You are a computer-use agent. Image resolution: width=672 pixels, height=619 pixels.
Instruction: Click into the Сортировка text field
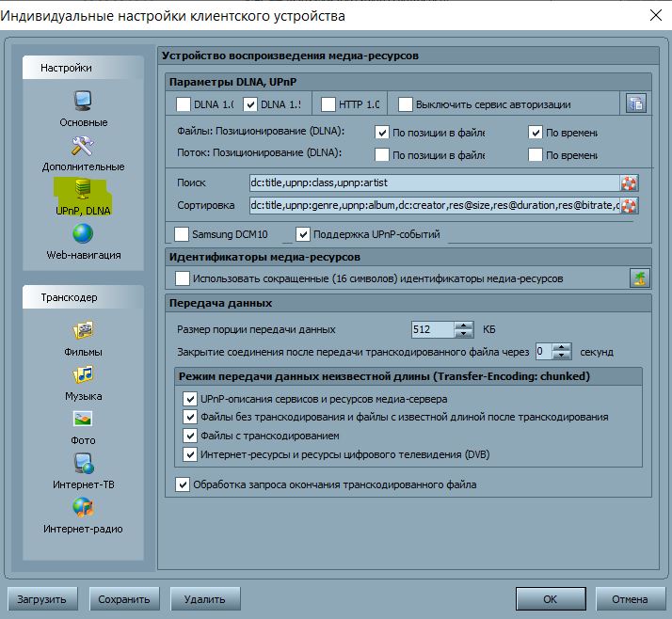click(x=433, y=205)
